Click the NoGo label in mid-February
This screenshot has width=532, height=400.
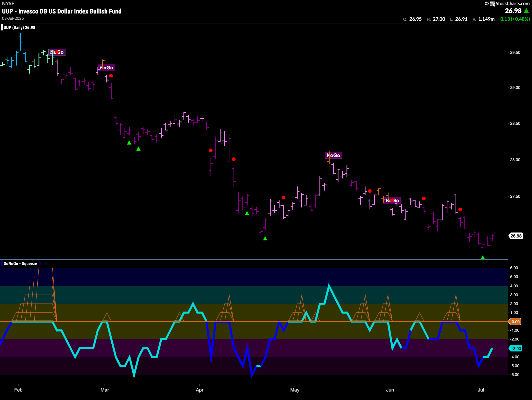[x=57, y=52]
